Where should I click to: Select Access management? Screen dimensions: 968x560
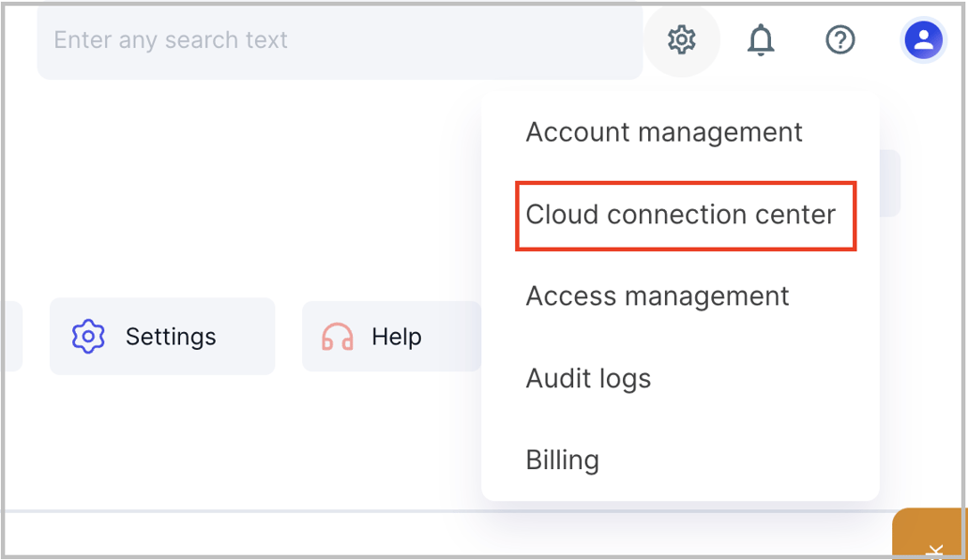[x=658, y=296]
